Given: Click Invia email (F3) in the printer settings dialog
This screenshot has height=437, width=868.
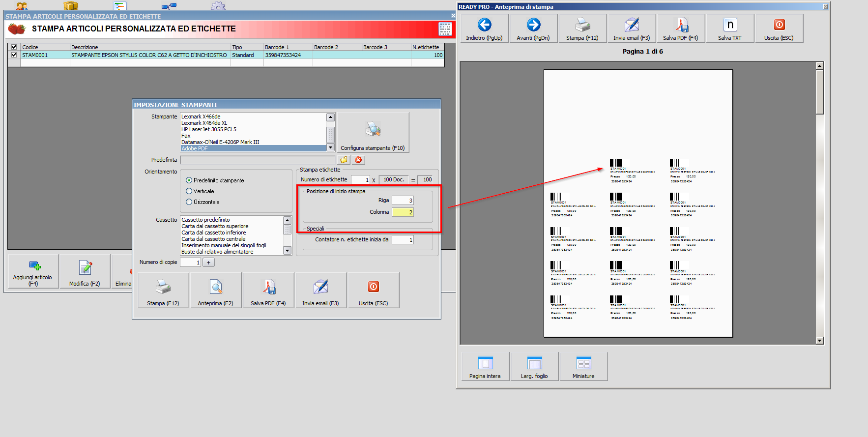Looking at the screenshot, I should point(321,291).
